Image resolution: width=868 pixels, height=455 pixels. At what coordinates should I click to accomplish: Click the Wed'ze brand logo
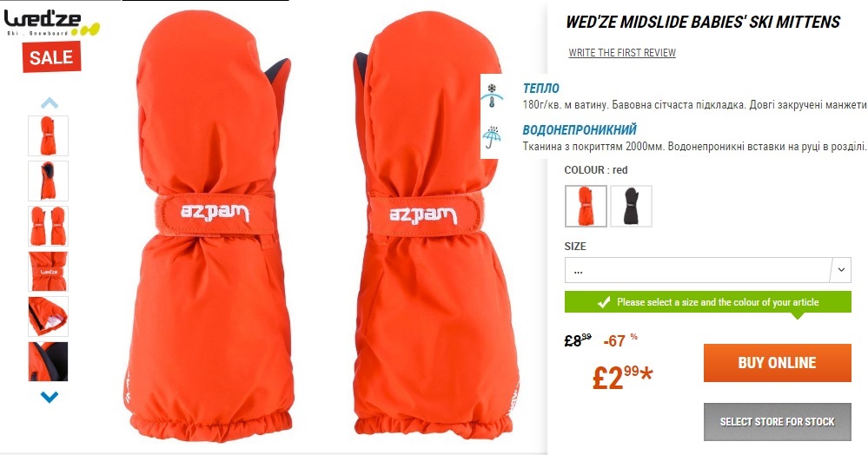pyautogui.click(x=51, y=23)
